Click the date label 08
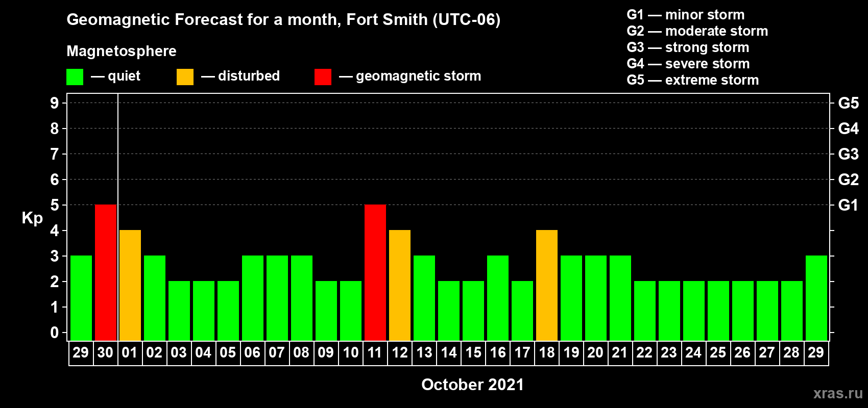Viewport: 868px width, 408px height. 301,353
